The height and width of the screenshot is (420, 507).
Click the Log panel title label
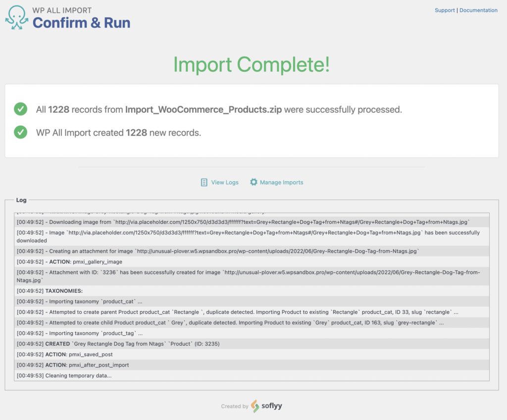tap(21, 200)
